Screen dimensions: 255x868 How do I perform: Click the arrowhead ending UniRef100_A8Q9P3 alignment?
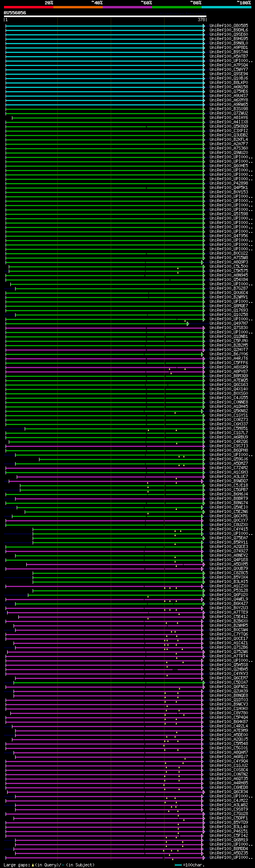[x=202, y=262]
